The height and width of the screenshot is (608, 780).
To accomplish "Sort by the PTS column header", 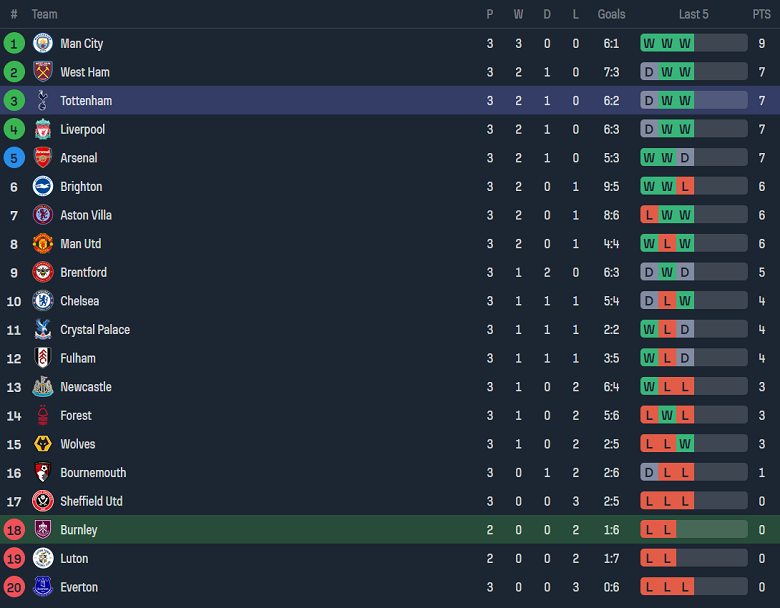I will pos(761,14).
